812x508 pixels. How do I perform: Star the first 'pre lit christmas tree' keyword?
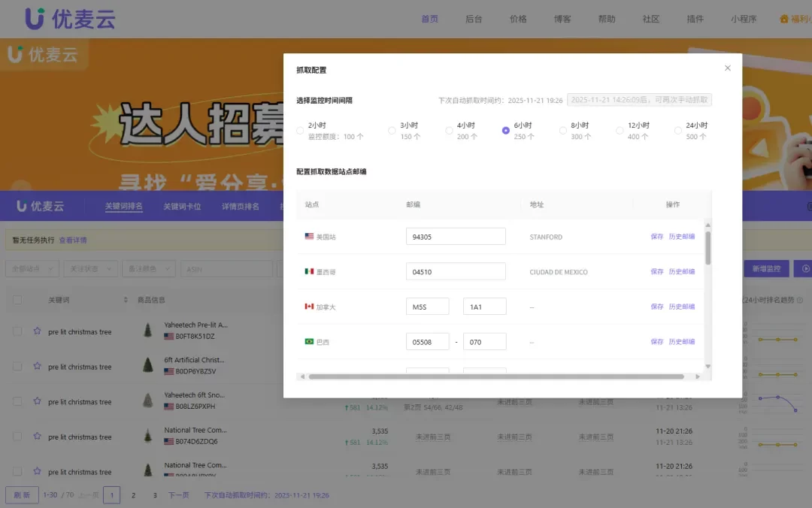[38, 331]
